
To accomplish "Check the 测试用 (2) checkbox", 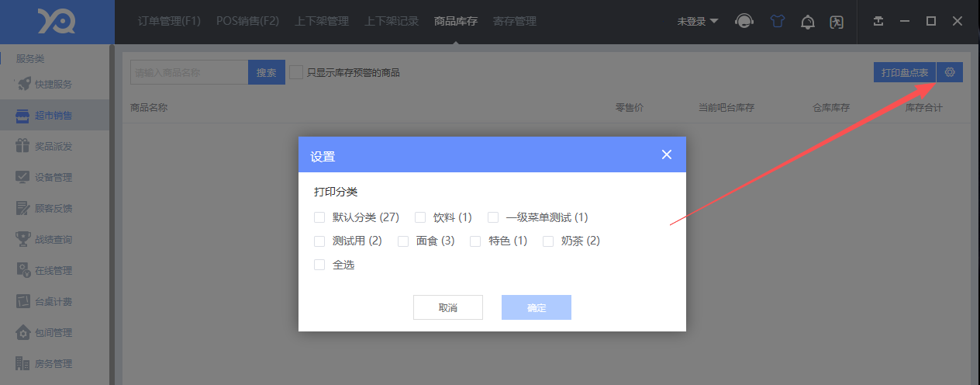I will (319, 241).
